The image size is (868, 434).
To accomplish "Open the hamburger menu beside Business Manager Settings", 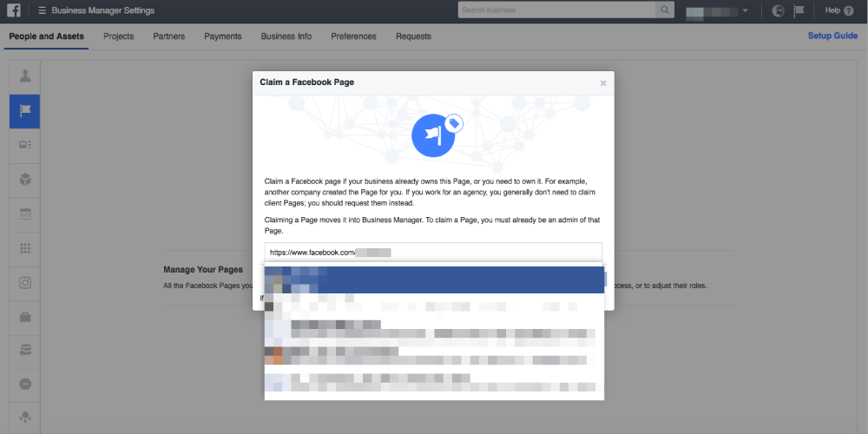I will click(42, 10).
